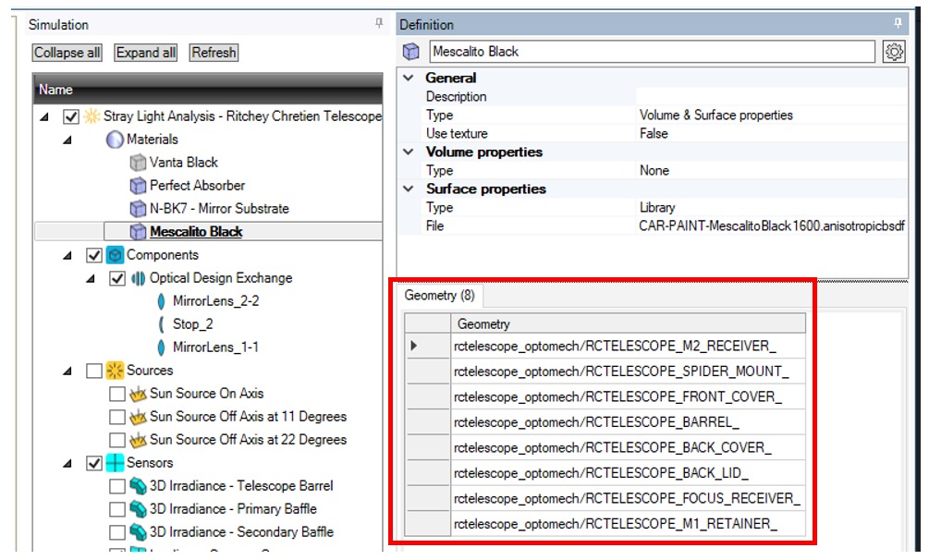Click the Sources starburst icon

(x=115, y=371)
